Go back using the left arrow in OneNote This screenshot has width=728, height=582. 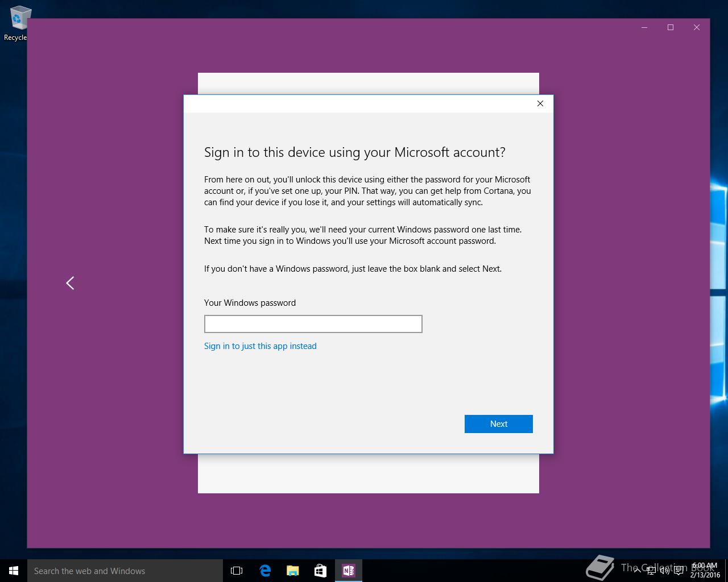point(70,283)
